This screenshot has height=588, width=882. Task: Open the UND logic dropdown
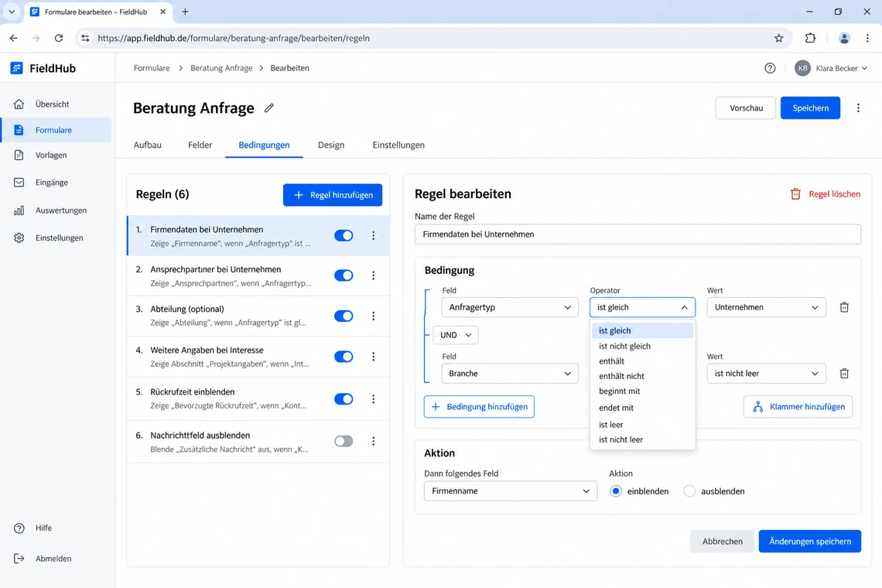tap(455, 335)
